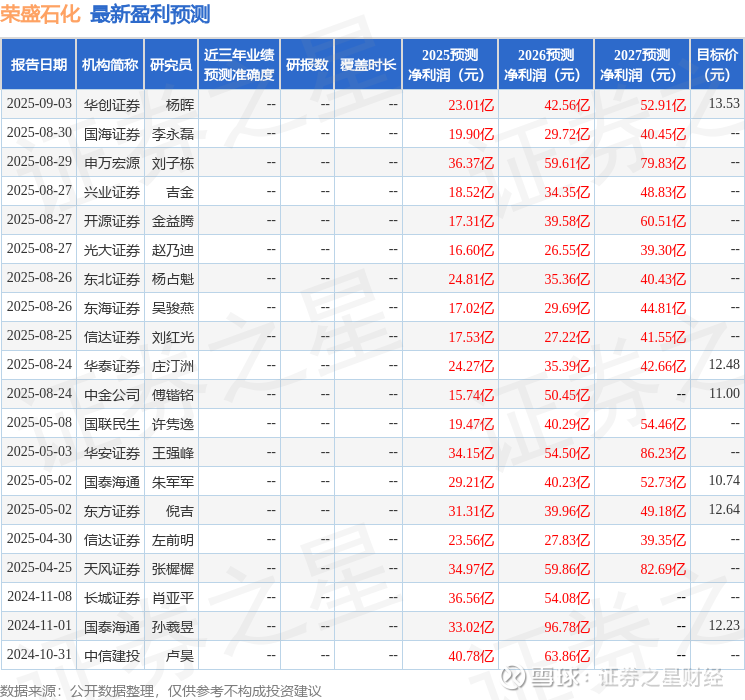Click the 覆盖时长 column header
Image resolution: width=745 pixels, height=700 pixels.
click(x=368, y=65)
